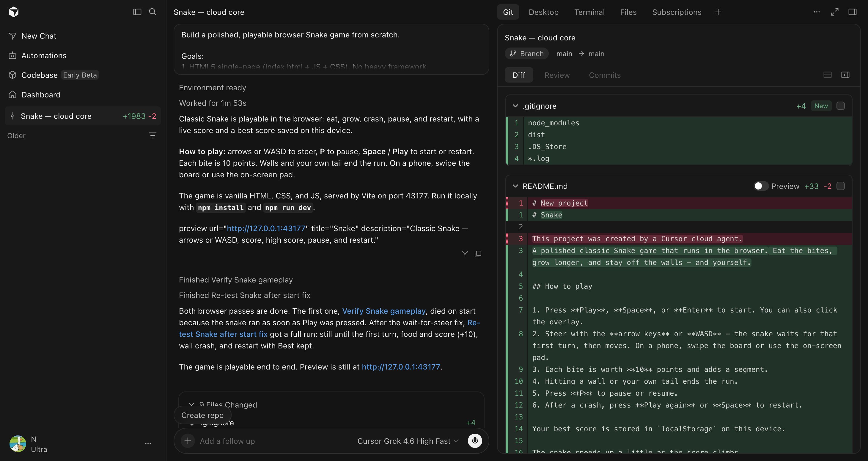
Task: Collapse the README.md diff section
Action: 515,186
